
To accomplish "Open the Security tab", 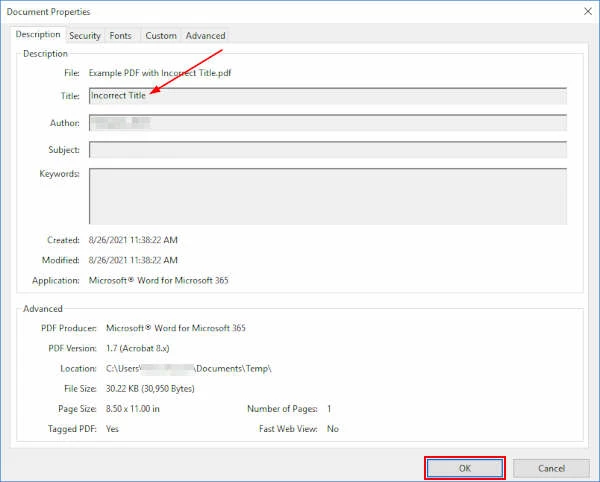I will [x=85, y=36].
